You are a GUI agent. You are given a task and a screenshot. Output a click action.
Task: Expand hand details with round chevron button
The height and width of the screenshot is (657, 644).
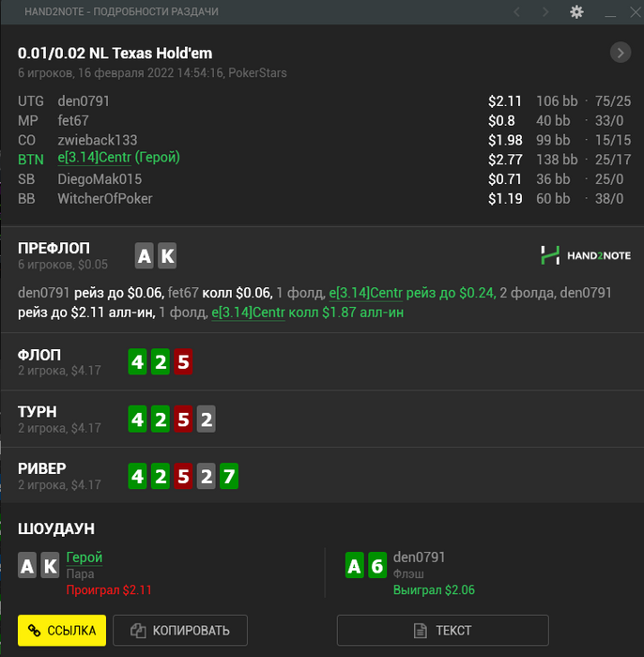621,53
